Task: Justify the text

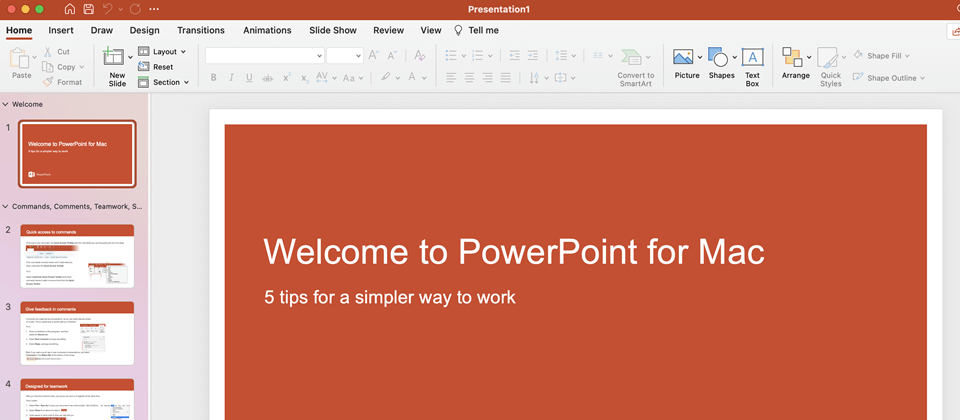Action: [506, 78]
